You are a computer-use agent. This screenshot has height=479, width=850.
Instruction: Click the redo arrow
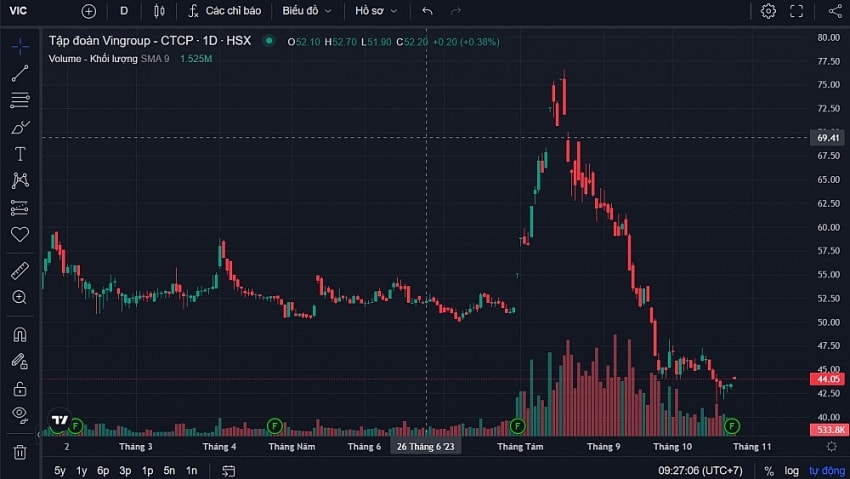click(456, 11)
